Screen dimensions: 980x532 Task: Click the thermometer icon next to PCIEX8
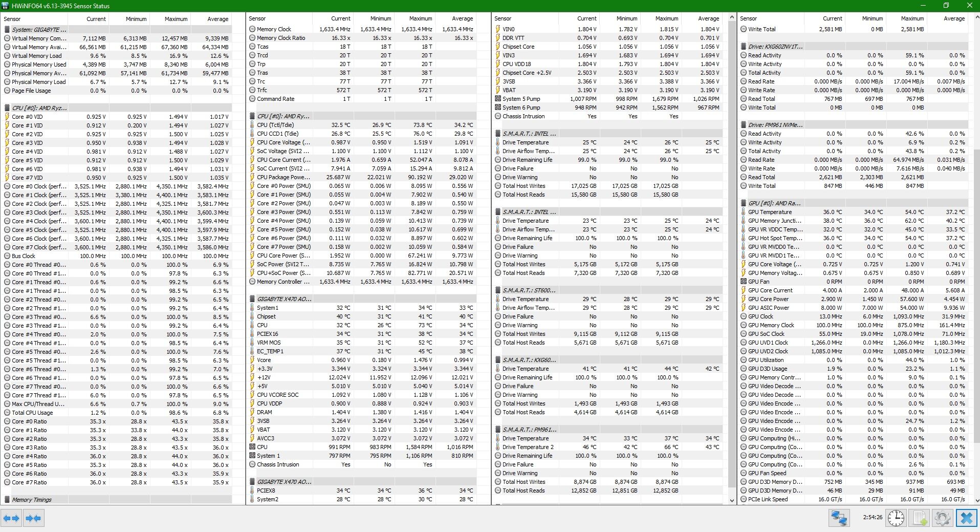pos(252,491)
